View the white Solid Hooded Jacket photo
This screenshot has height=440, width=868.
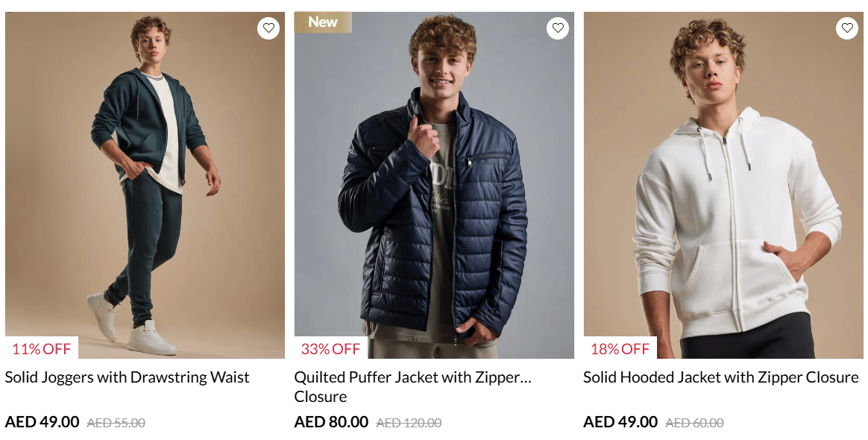pos(723,186)
